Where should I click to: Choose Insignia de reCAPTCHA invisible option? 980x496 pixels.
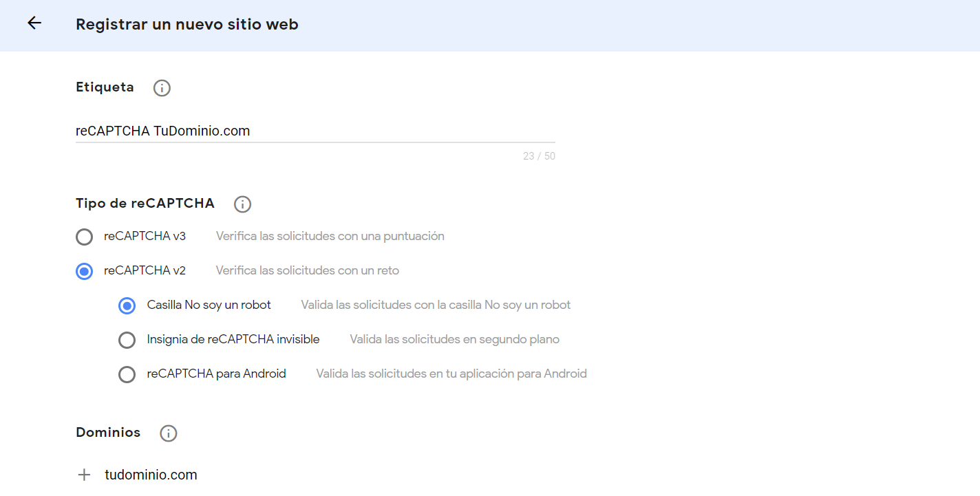point(127,341)
